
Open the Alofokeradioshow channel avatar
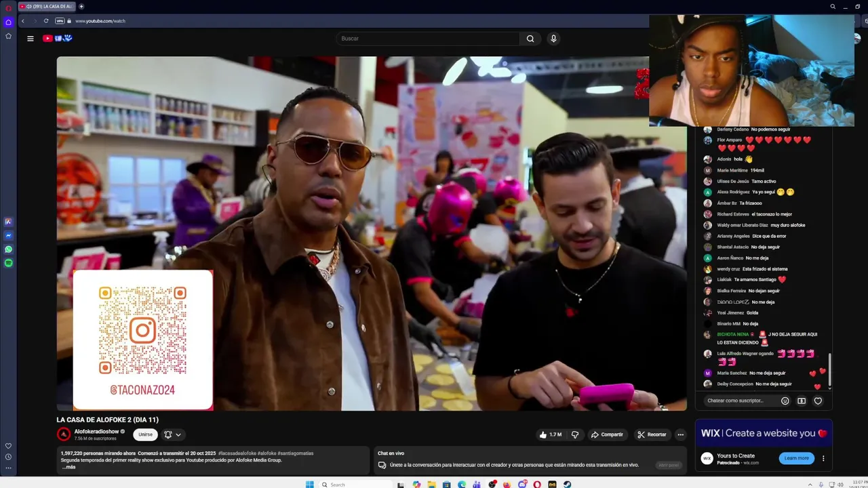(64, 434)
